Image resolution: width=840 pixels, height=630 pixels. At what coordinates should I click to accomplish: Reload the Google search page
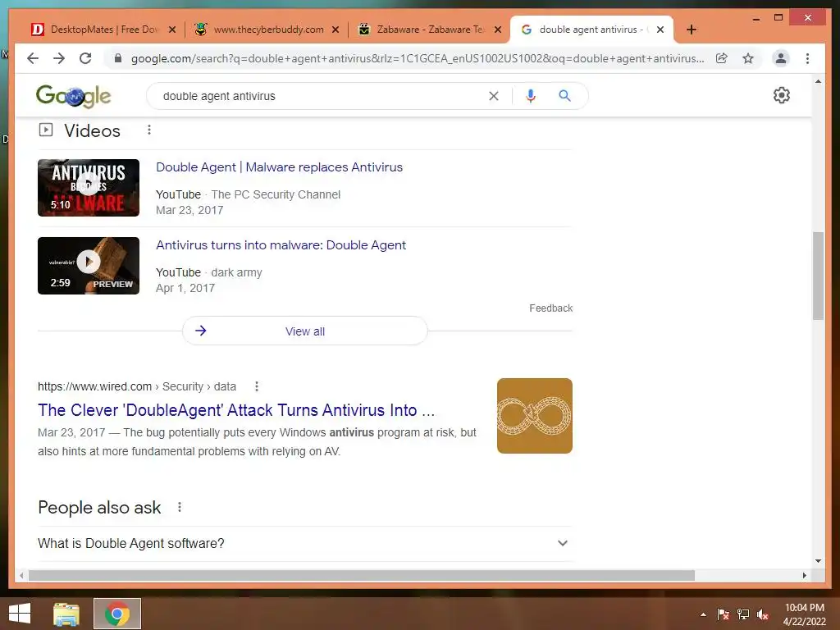click(85, 58)
